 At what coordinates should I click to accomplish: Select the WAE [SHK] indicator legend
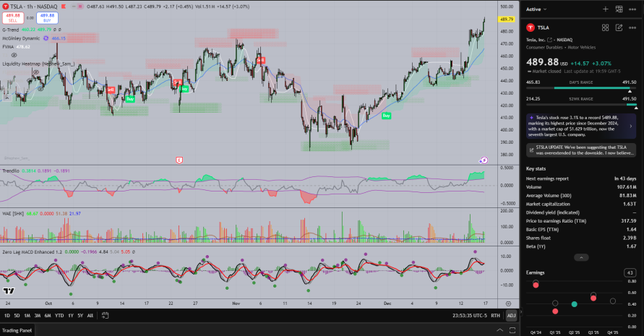tap(13, 214)
